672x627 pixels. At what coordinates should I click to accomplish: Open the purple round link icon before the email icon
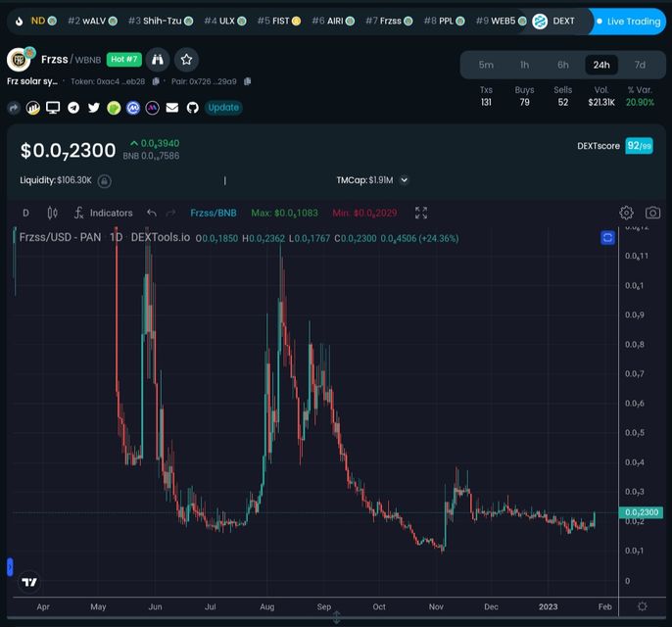[x=153, y=108]
